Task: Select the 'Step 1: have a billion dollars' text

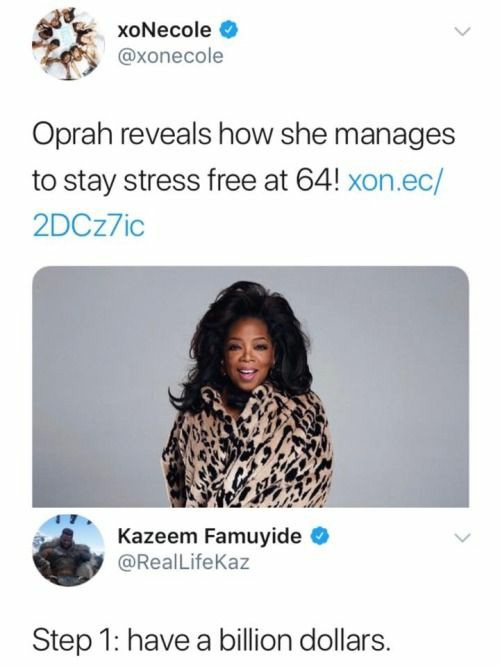Action: tap(211, 640)
